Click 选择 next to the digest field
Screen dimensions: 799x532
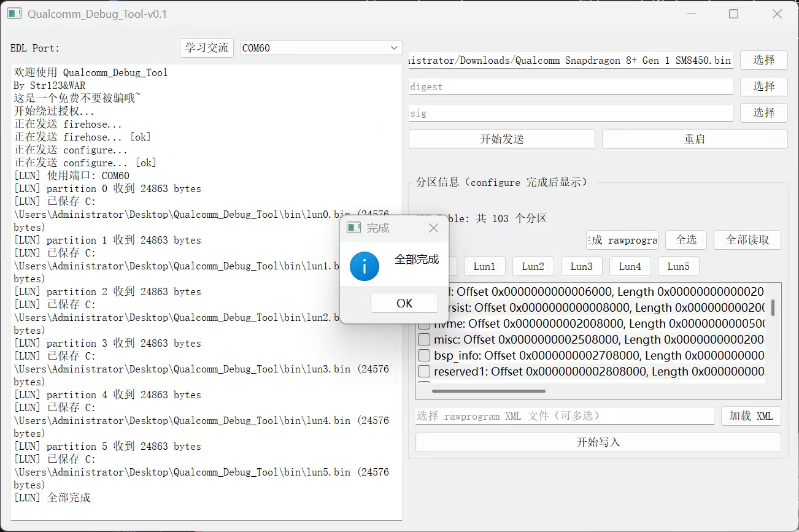click(x=763, y=87)
